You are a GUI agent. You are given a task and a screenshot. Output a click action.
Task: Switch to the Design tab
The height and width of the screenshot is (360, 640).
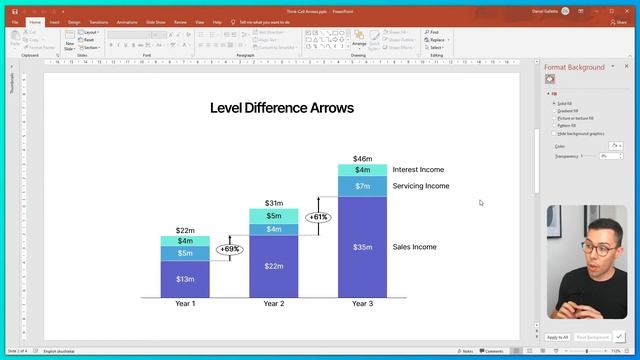[74, 22]
